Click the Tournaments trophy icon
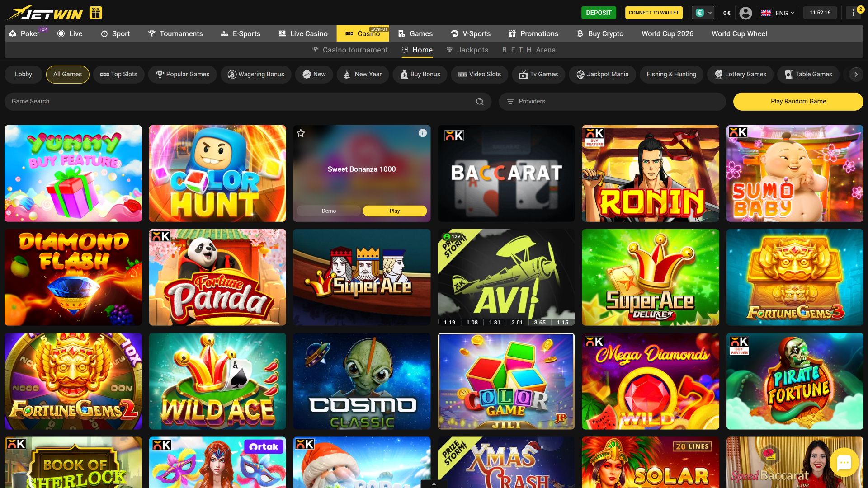This screenshot has width=868, height=488. [152, 33]
